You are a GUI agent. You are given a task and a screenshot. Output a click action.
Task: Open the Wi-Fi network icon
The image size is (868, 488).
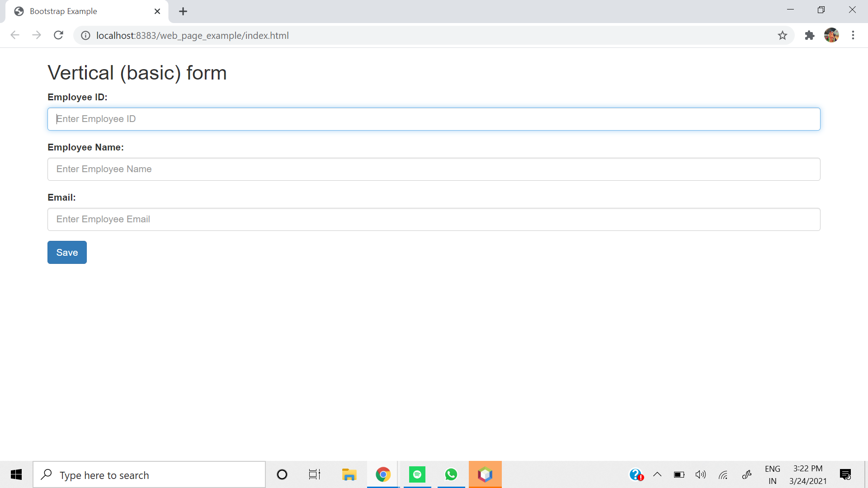723,474
